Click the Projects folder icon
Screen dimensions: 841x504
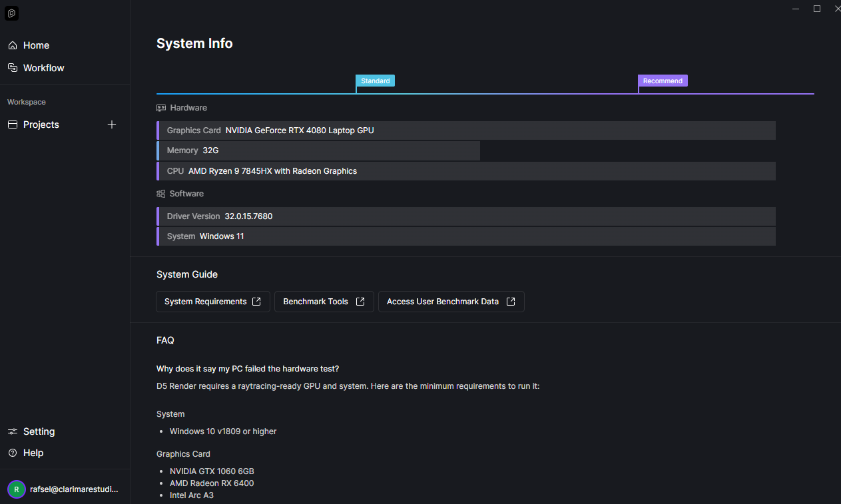point(13,125)
